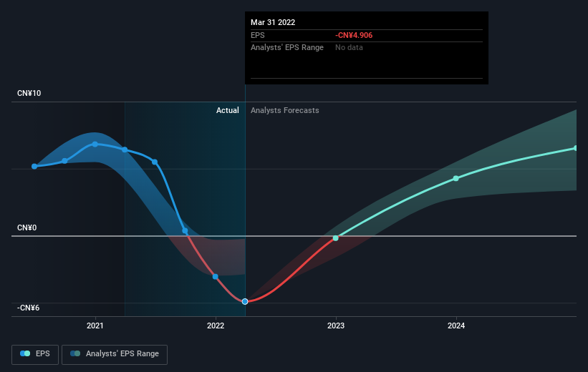Screen dimensions: 588x372
Task: Toggle the EPS legend series
Action: (x=35, y=354)
